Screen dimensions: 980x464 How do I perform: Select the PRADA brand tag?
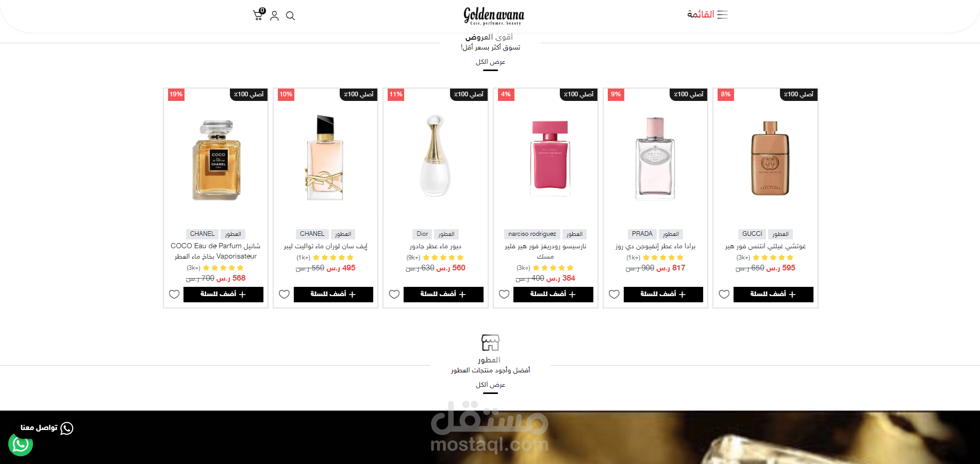coord(642,234)
